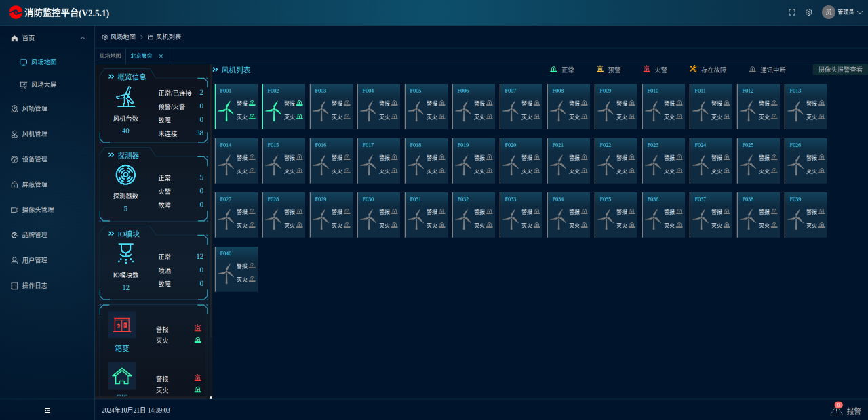Click the green alarm lamp on F002
Image resolution: width=868 pixels, height=420 pixels.
[300, 104]
